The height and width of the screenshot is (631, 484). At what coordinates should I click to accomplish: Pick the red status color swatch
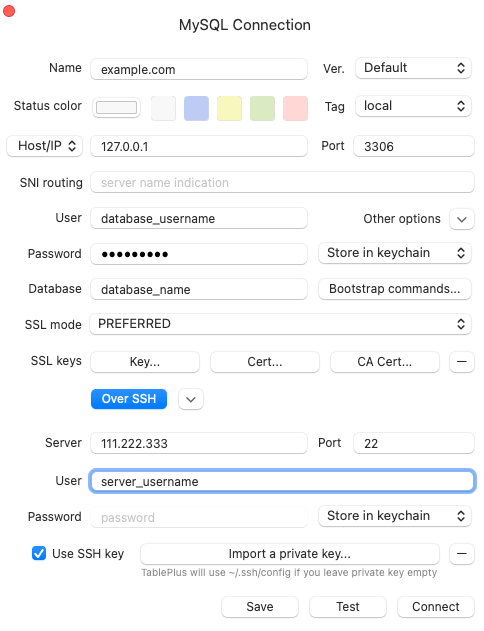pos(295,108)
